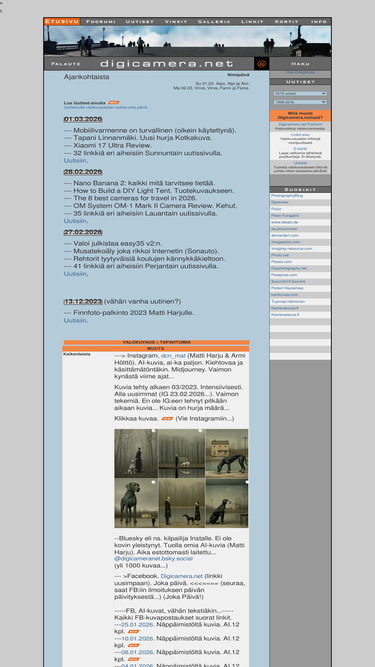Open the AI image of dog by the house
Viewport: 375px width, 667px height.
(x=227, y=453)
